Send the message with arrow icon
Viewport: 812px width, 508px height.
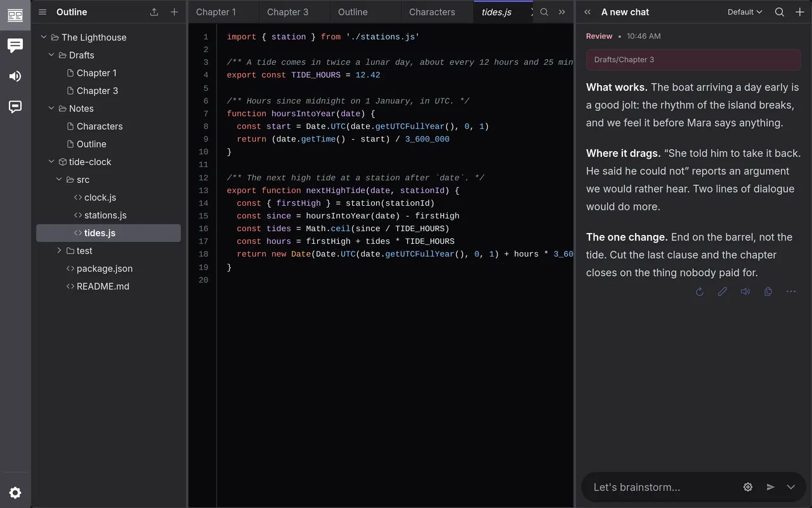(x=770, y=487)
